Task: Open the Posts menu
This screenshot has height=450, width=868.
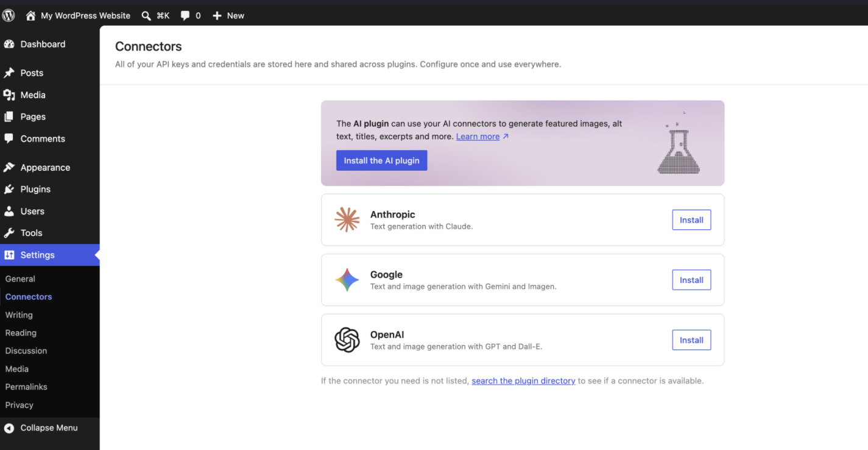Action: (50, 73)
